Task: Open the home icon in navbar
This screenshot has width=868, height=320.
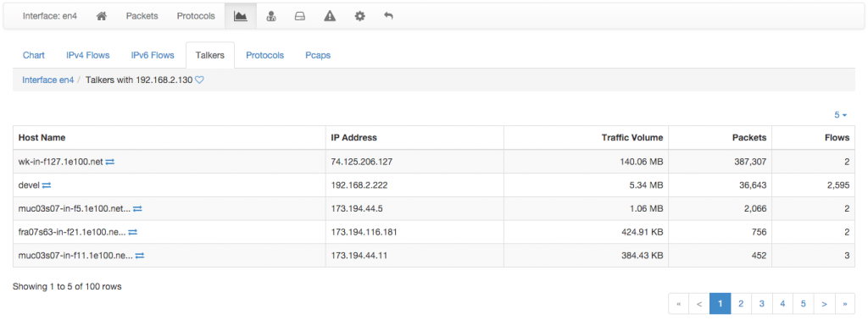Action: tap(102, 16)
